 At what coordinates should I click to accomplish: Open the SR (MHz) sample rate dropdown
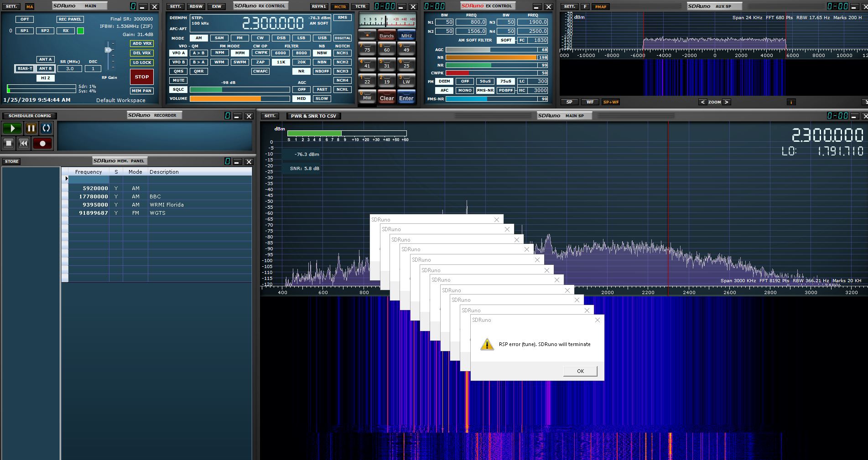(70, 69)
